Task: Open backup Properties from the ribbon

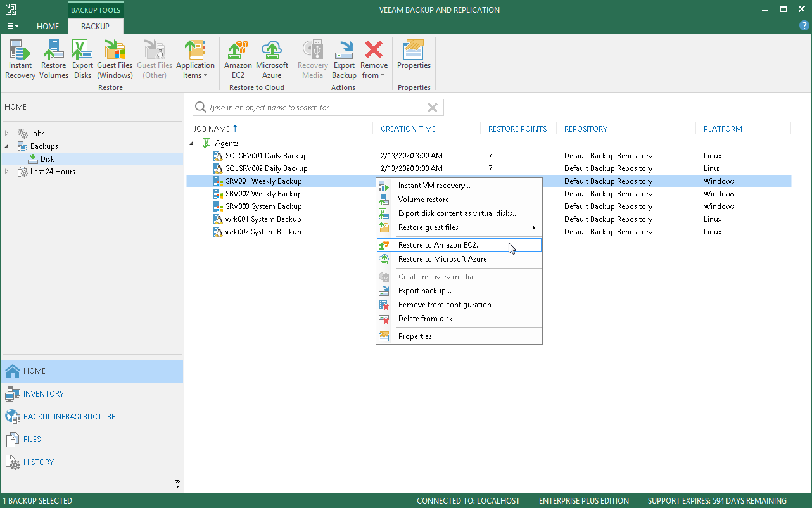Action: (x=414, y=54)
